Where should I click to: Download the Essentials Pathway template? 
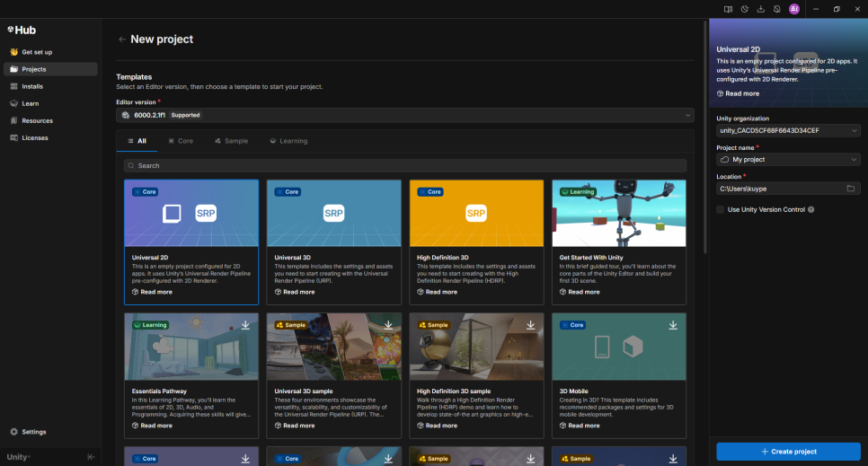pyautogui.click(x=245, y=325)
